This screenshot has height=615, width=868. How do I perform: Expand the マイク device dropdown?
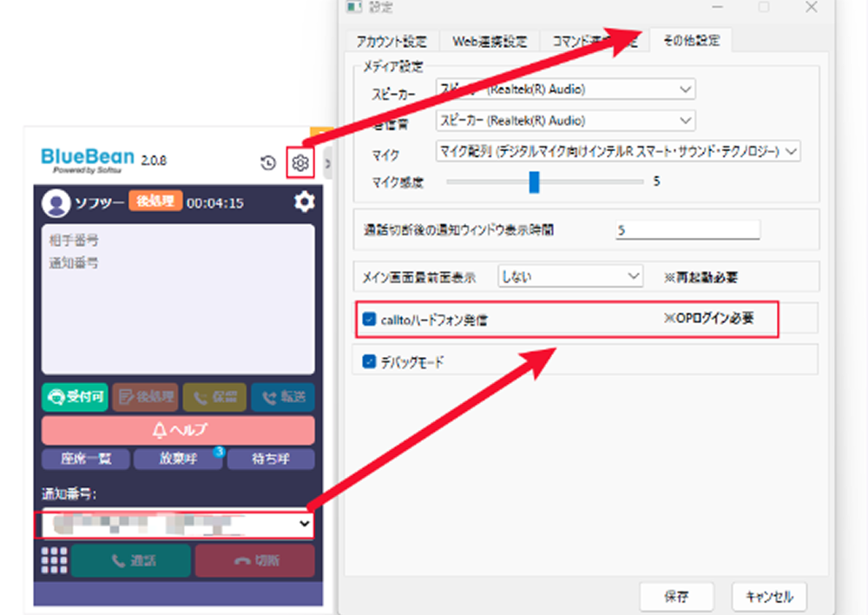618,151
